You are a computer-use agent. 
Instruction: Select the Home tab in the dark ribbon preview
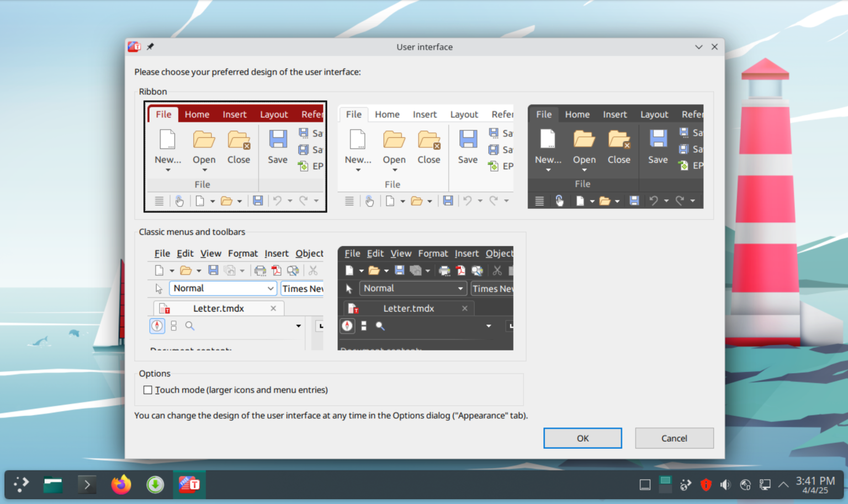coord(577,114)
